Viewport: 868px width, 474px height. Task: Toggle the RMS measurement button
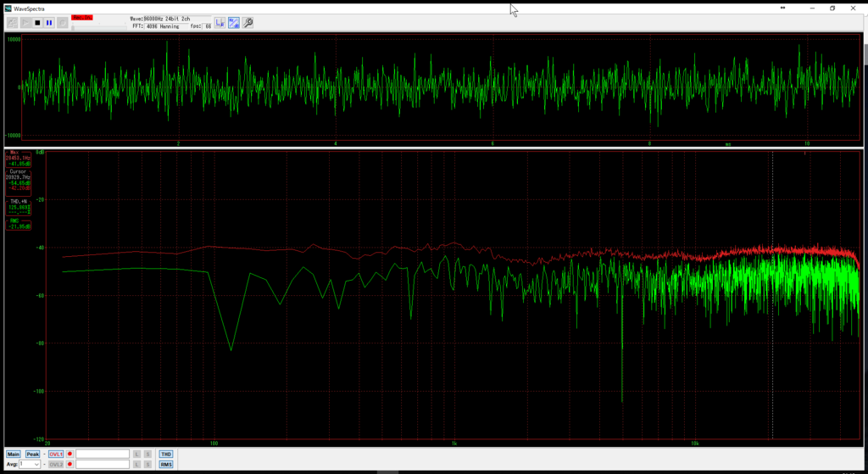[x=166, y=464]
